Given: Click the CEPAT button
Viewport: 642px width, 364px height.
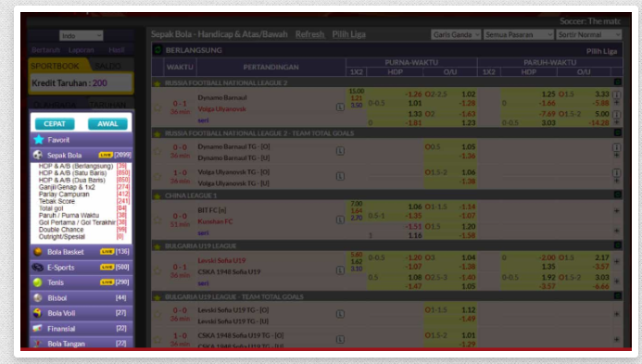Looking at the screenshot, I should pos(55,124).
